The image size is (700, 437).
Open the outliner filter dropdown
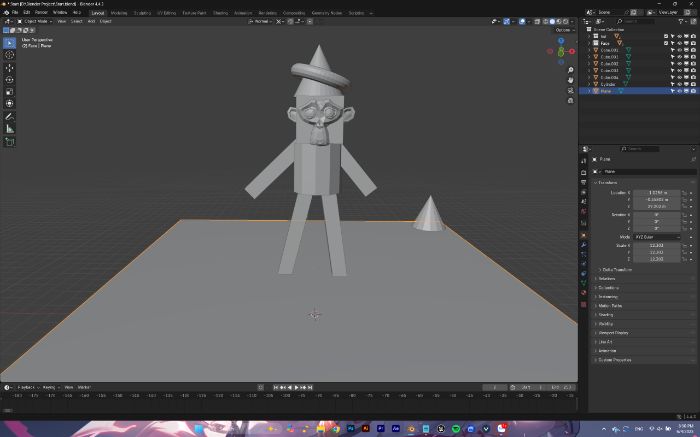point(683,21)
